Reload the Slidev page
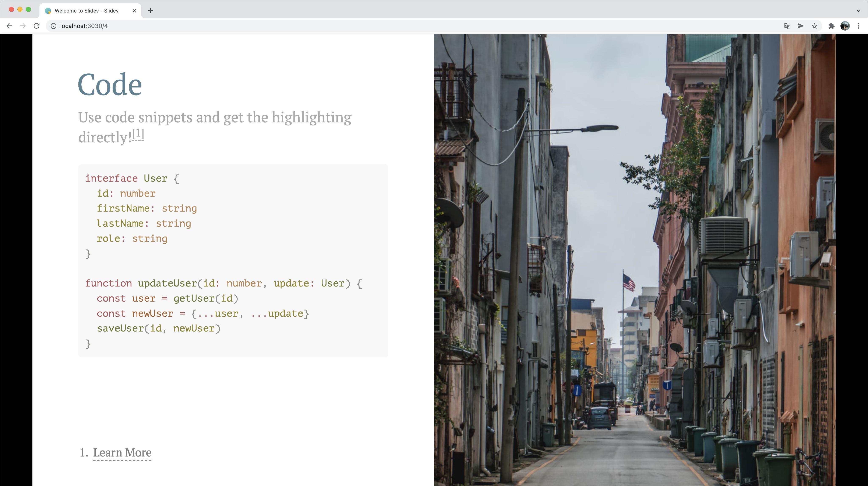 (x=37, y=26)
